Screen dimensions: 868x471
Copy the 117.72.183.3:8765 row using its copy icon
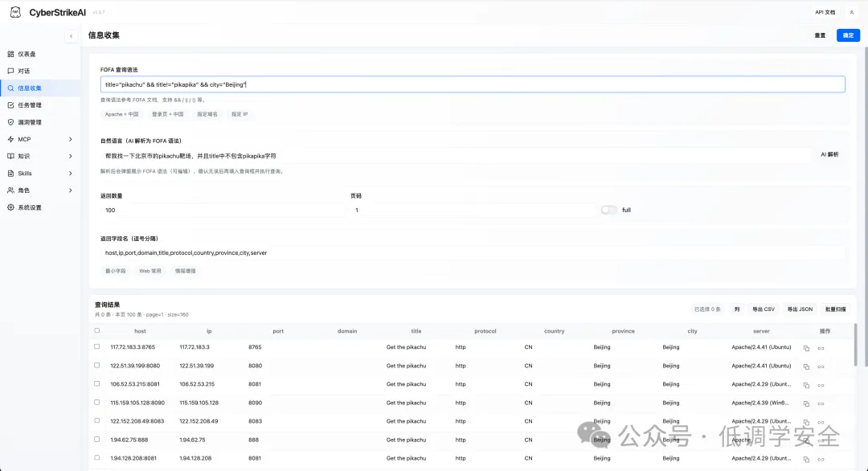[x=807, y=348]
